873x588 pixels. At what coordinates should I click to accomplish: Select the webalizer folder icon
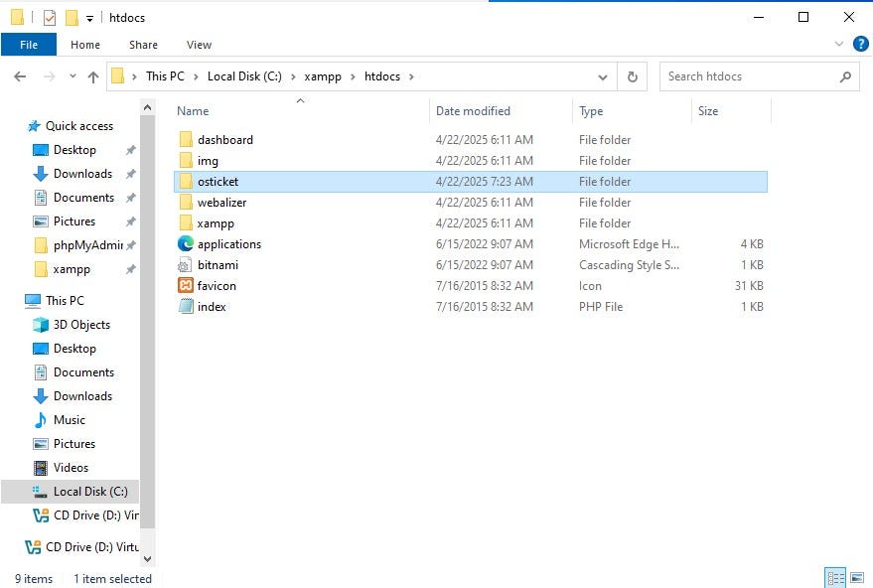(186, 203)
